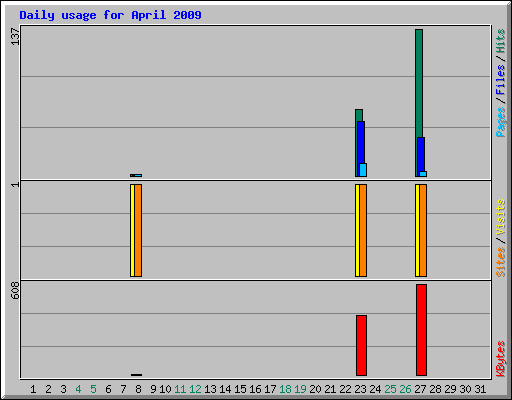Click the chart title 'Daily usage for April 2009'
512x400 pixels.
pyautogui.click(x=110, y=15)
